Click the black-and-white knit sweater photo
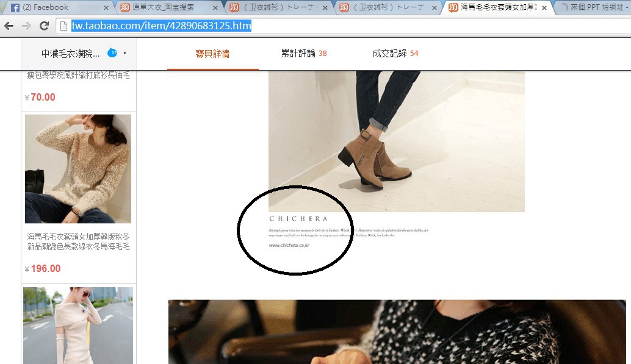631x364 pixels. click(x=397, y=332)
